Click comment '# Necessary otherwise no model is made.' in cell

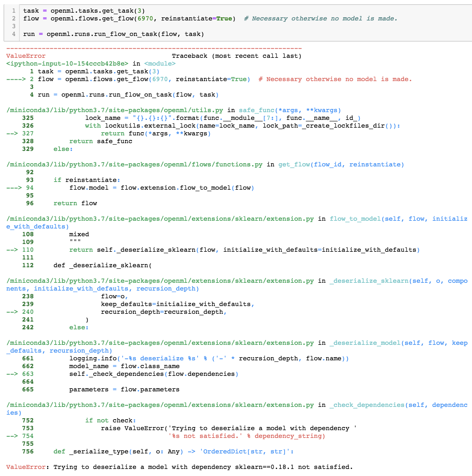[321, 19]
